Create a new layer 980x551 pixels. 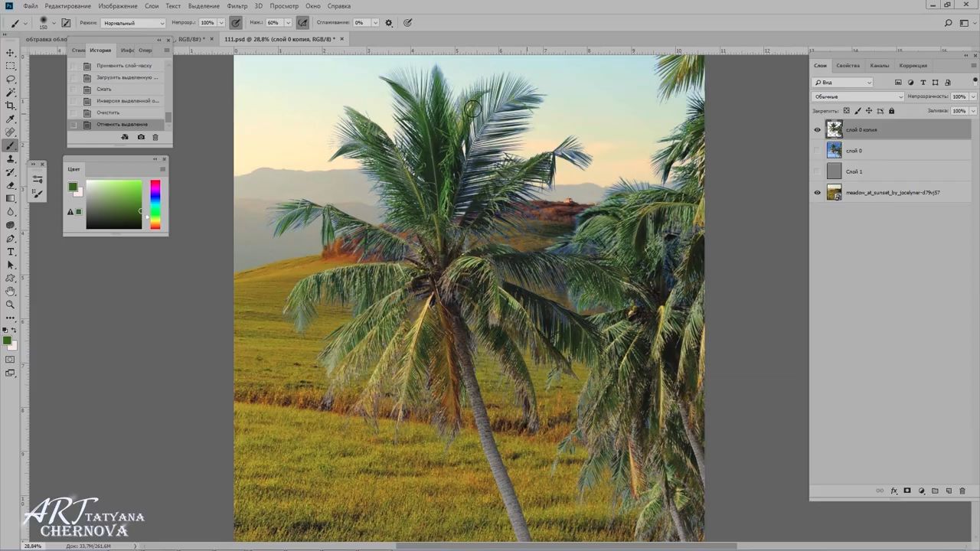949,491
